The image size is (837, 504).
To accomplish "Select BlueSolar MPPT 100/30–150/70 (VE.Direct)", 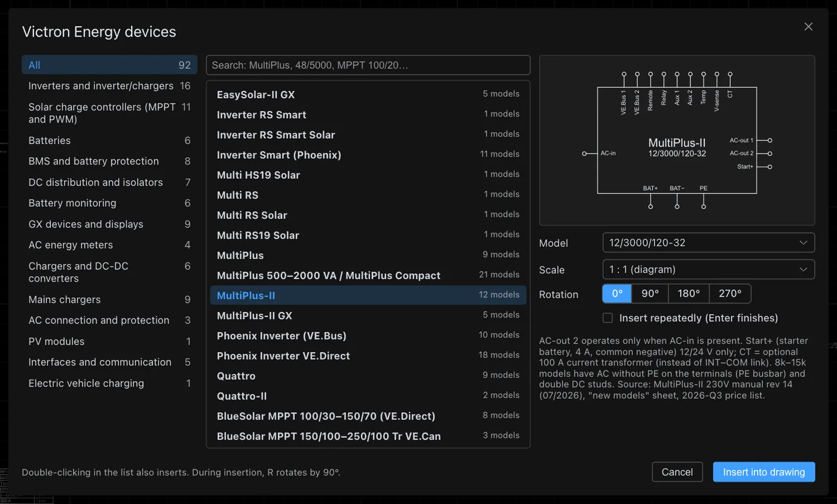I will click(x=368, y=416).
